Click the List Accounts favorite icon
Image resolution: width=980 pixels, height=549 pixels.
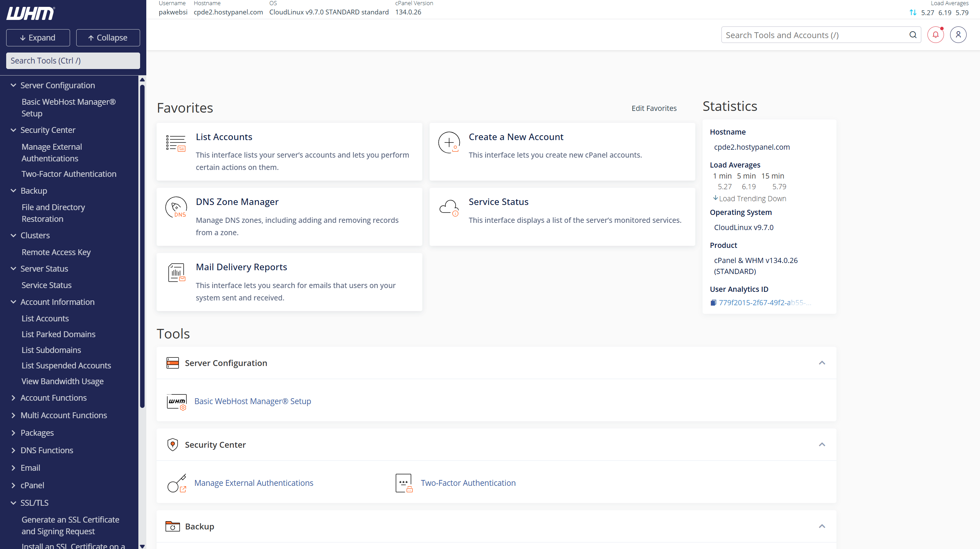pyautogui.click(x=176, y=143)
